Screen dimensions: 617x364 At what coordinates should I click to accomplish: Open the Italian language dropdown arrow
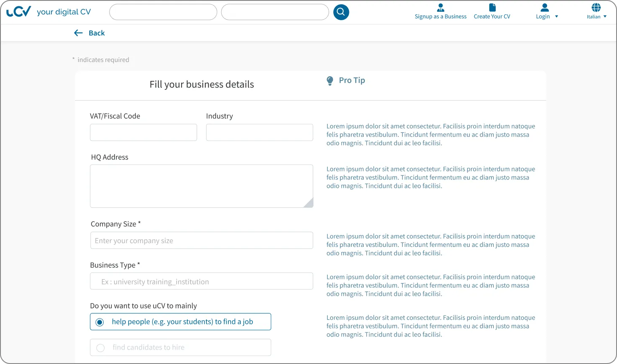(x=605, y=17)
